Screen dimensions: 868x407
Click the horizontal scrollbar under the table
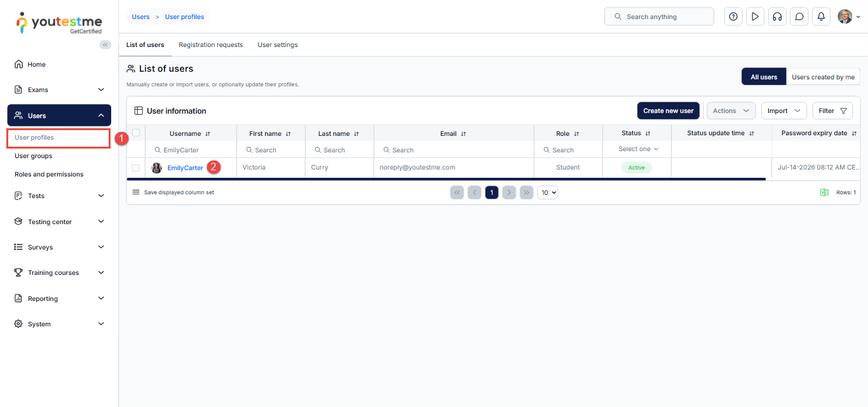point(446,180)
